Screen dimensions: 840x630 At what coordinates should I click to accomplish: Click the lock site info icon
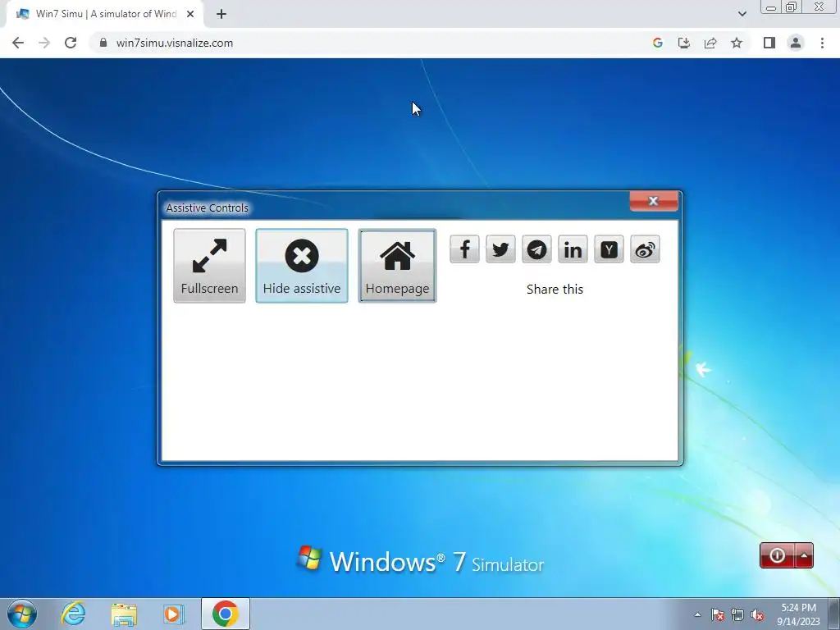pyautogui.click(x=103, y=43)
